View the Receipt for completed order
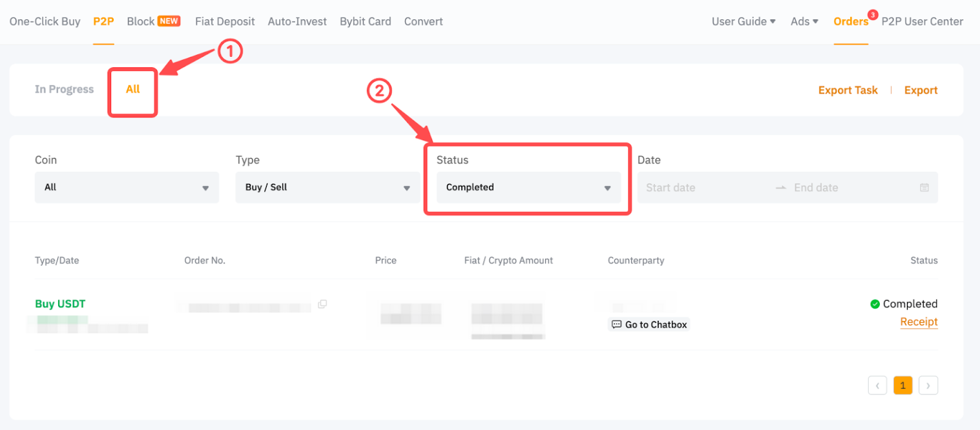Image resolution: width=980 pixels, height=430 pixels. (919, 322)
